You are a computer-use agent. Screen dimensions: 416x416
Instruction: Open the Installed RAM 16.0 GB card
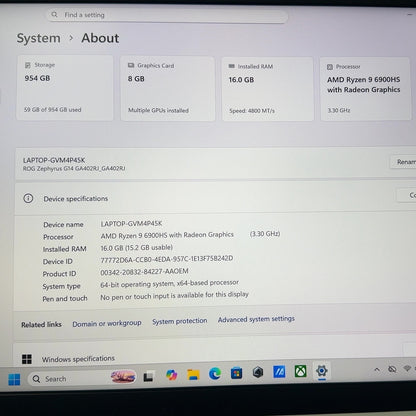tap(268, 89)
